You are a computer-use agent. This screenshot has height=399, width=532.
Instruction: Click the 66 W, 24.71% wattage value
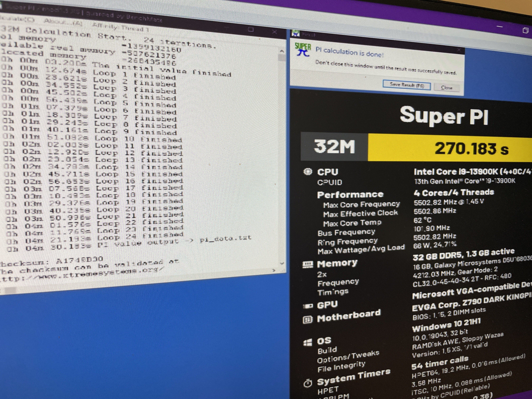tap(435, 245)
